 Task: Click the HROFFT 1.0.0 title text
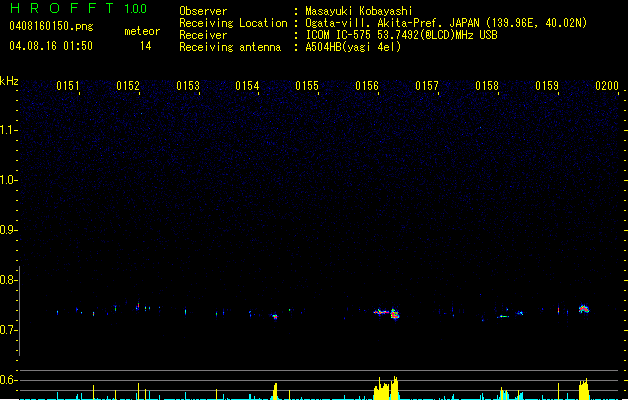click(x=78, y=8)
